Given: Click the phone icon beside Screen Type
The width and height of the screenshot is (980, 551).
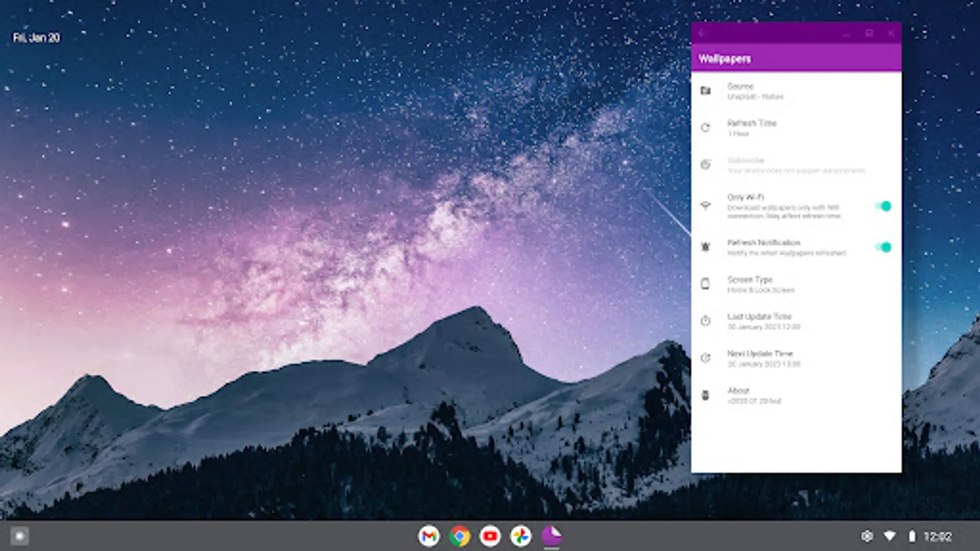Looking at the screenshot, I should click(x=706, y=284).
